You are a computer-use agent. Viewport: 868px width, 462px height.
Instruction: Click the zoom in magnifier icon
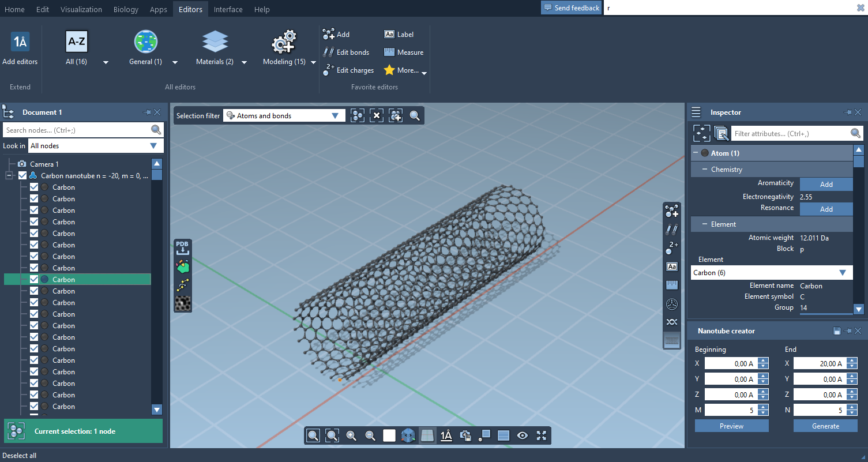(351, 435)
